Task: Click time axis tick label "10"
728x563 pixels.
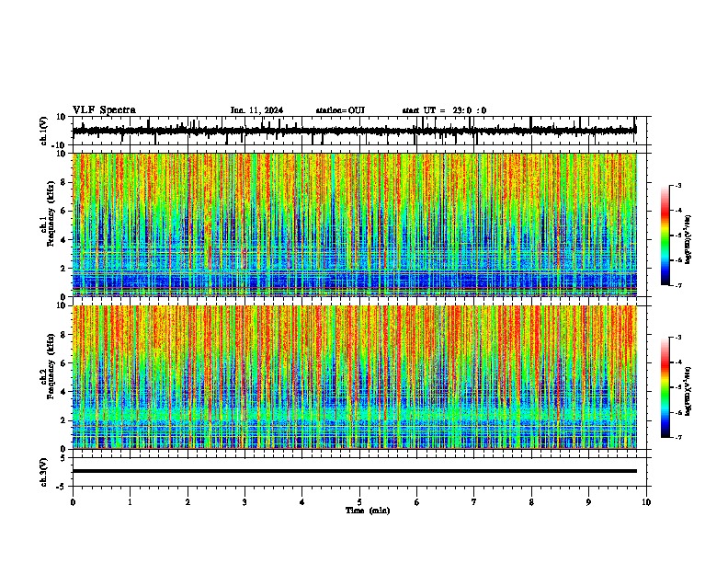Action: click(x=646, y=502)
